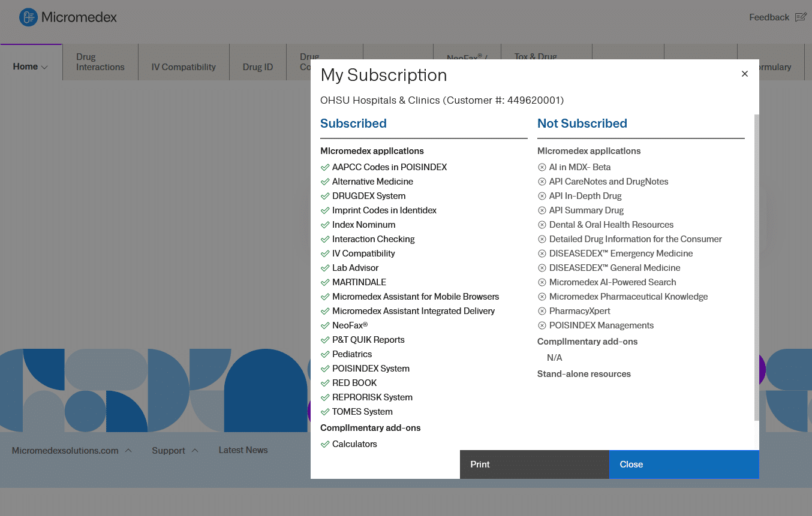Image resolution: width=812 pixels, height=516 pixels.
Task: Click the circled-x icon beside PharmacyXpert
Action: (x=542, y=311)
